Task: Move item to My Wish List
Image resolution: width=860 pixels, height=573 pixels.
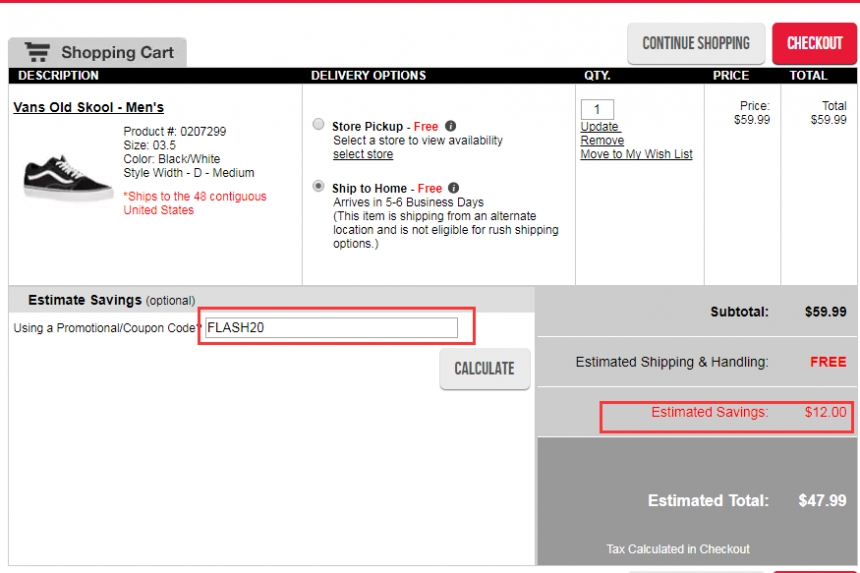Action: (x=636, y=154)
